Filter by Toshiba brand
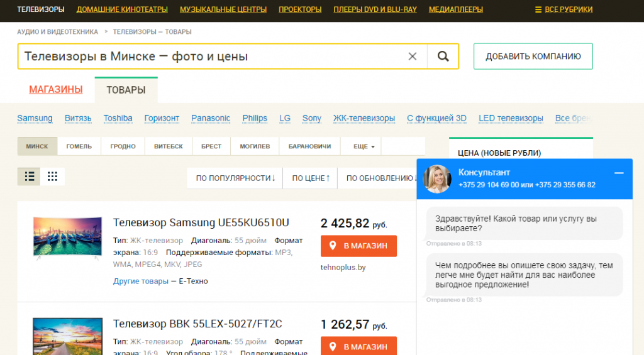 coord(118,118)
